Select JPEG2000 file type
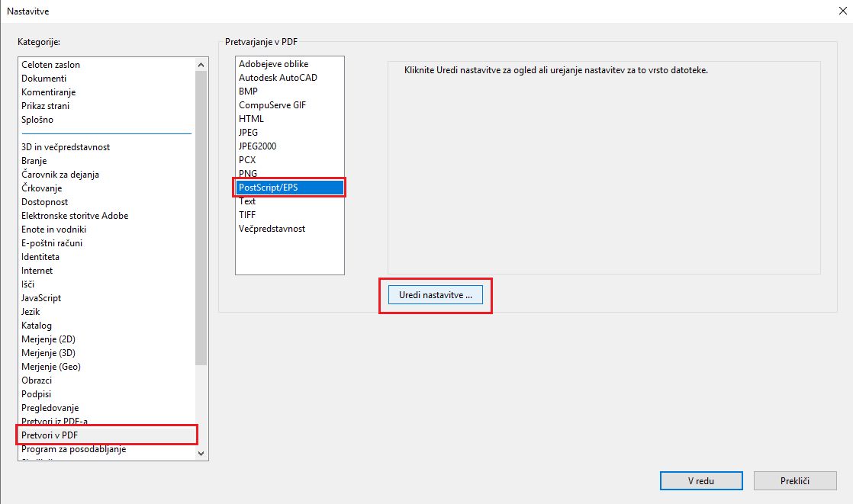 click(257, 146)
